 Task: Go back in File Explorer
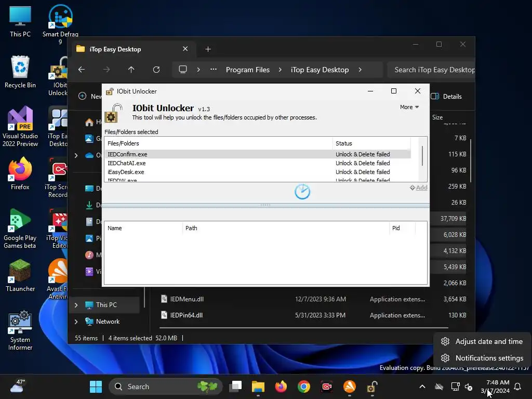coord(82,70)
